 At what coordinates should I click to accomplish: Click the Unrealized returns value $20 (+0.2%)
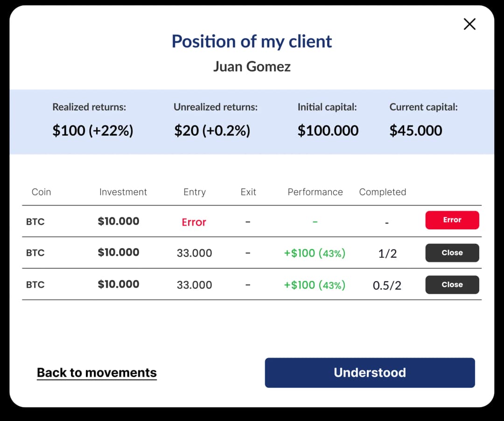[x=212, y=131]
